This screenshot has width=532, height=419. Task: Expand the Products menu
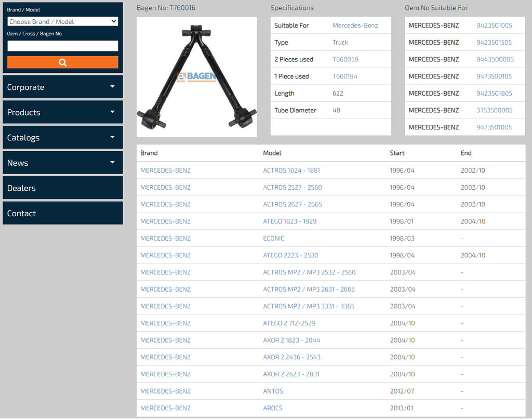click(63, 112)
